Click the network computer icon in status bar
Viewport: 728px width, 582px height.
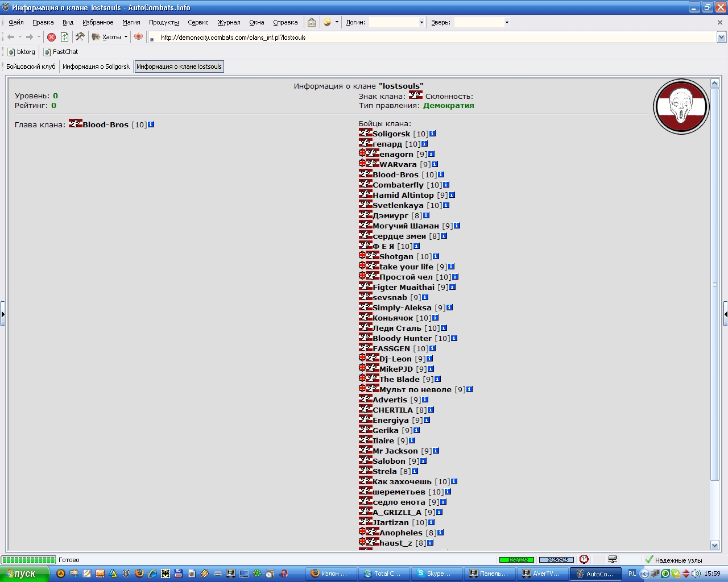click(613, 560)
